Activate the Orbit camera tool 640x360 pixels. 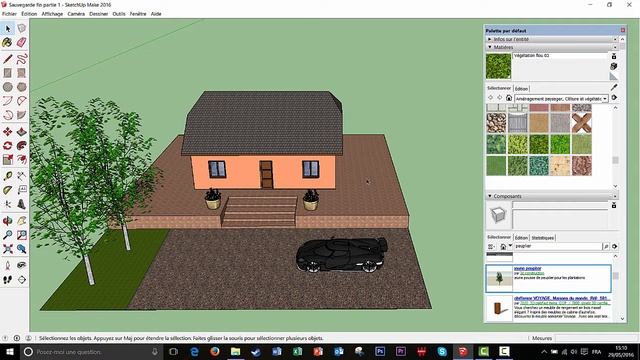click(8, 221)
